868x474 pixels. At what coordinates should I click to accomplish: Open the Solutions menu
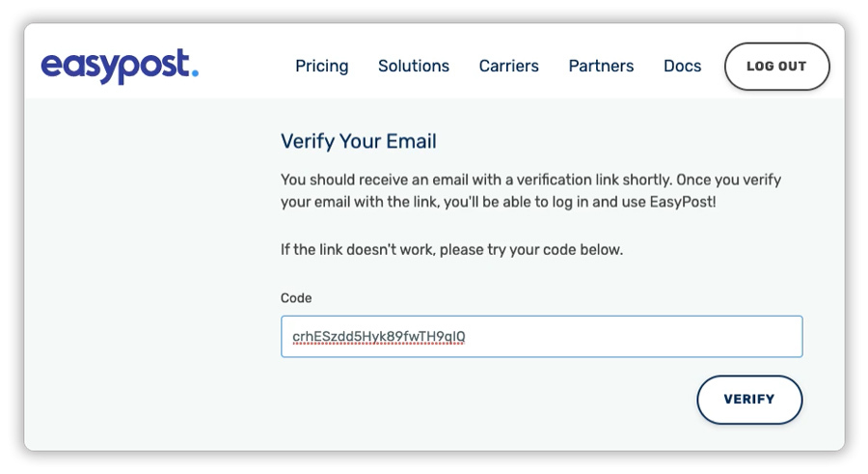414,67
